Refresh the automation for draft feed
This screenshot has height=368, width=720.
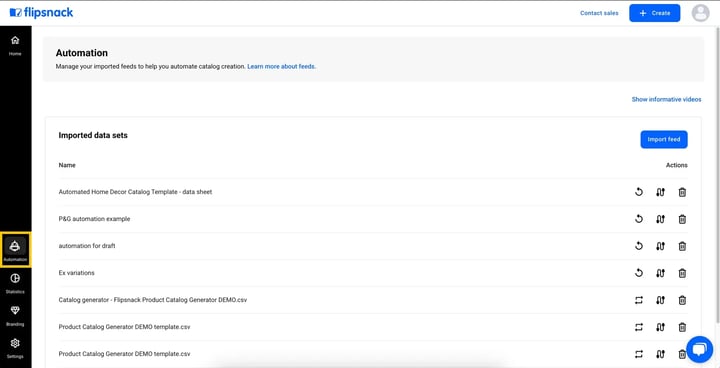[x=638, y=246]
